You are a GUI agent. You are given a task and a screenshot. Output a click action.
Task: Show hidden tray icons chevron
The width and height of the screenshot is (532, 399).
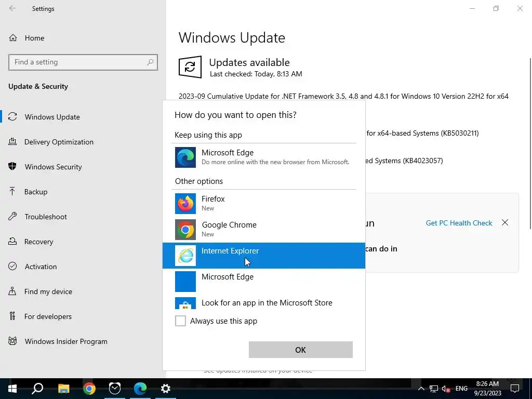[x=421, y=389]
